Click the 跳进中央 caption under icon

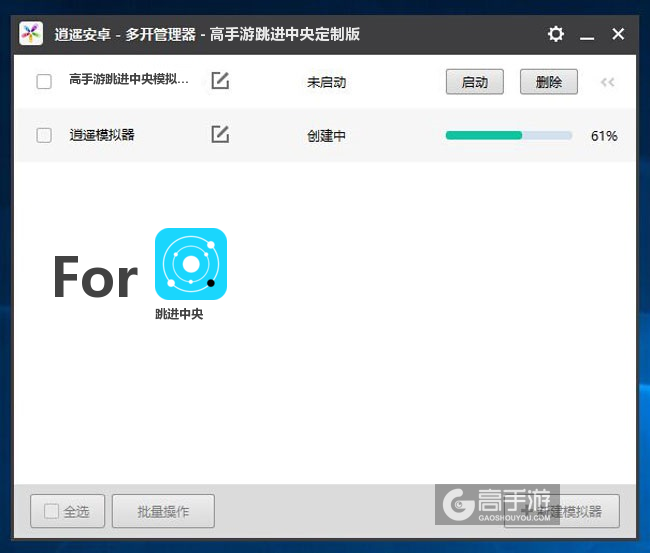(179, 314)
